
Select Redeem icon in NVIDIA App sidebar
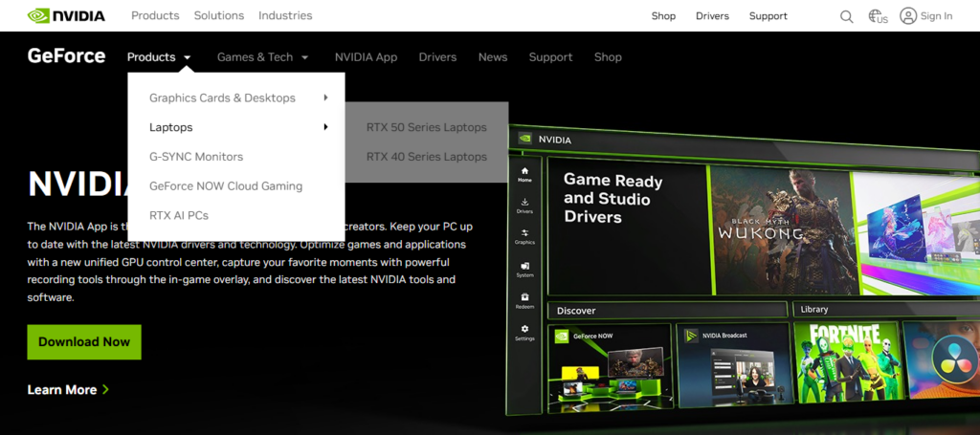[x=524, y=297]
